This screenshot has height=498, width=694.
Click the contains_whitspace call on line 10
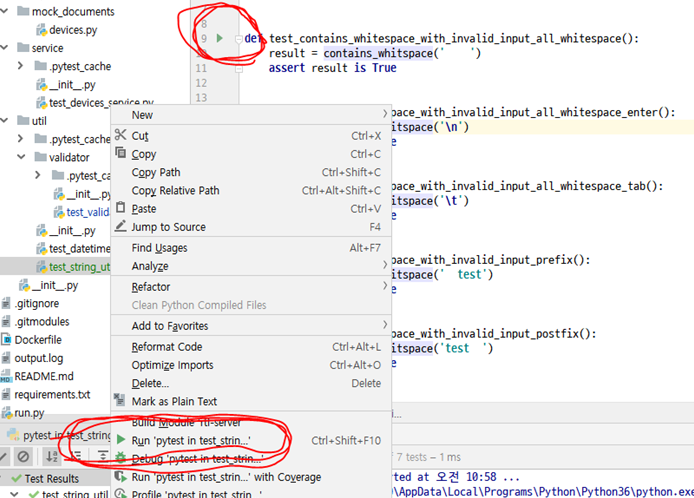tap(378, 53)
